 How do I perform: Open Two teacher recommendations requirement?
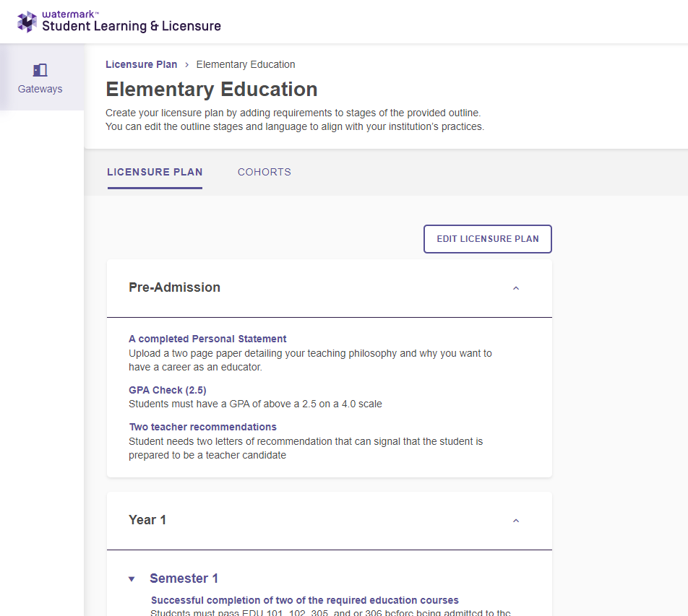click(202, 427)
